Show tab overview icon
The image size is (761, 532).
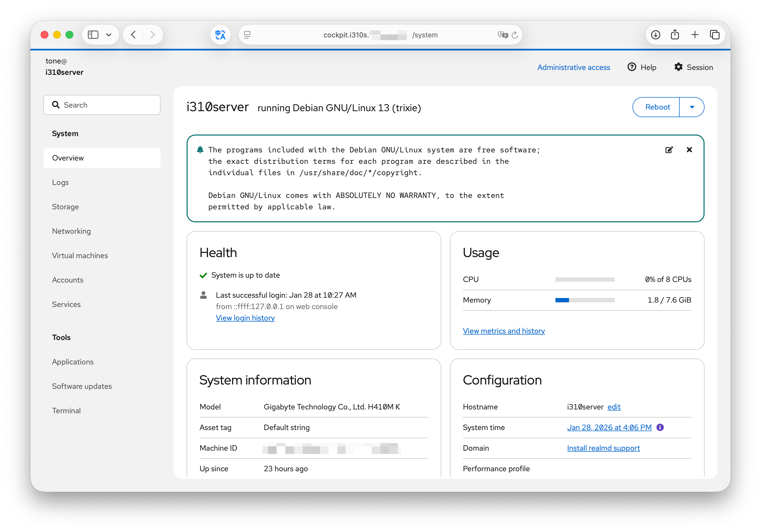coord(715,35)
